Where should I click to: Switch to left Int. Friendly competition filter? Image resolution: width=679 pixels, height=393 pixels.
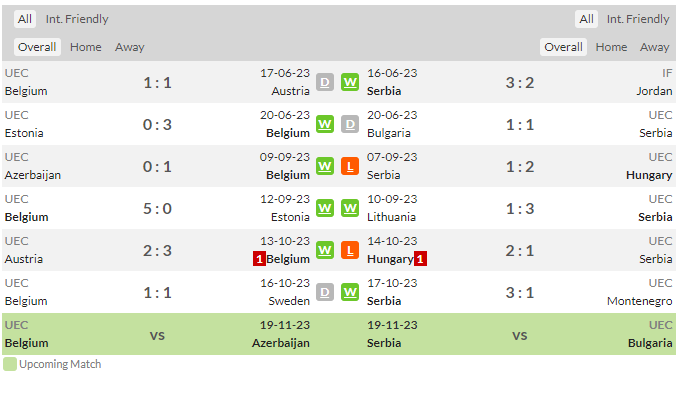[x=77, y=19]
